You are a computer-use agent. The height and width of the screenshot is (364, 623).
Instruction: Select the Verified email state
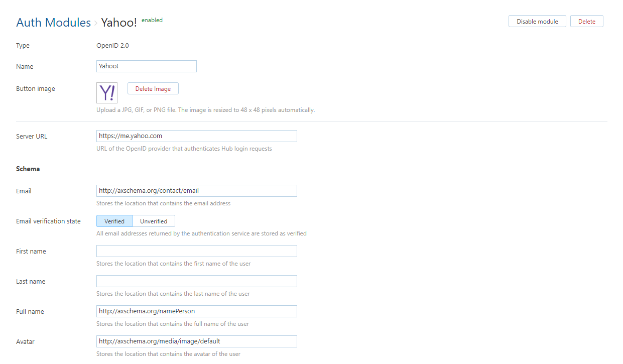114,221
